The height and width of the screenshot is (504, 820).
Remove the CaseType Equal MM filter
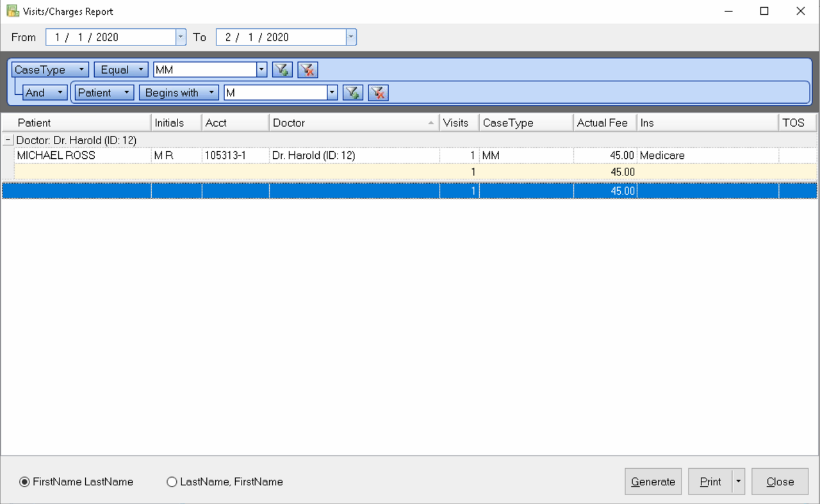point(307,69)
